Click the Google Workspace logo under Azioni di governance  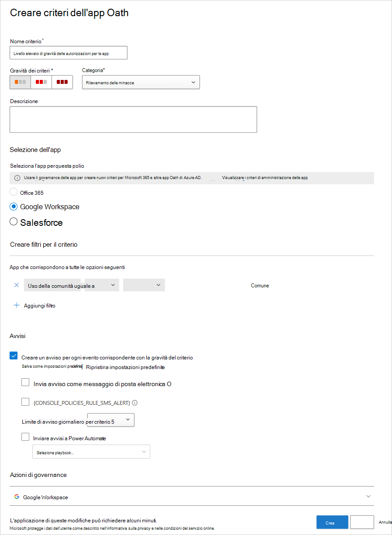pos(17,497)
